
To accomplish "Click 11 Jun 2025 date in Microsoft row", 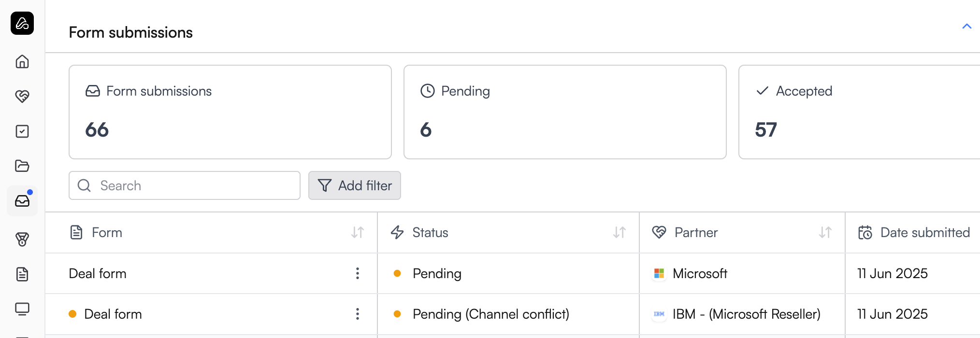I will tap(893, 273).
